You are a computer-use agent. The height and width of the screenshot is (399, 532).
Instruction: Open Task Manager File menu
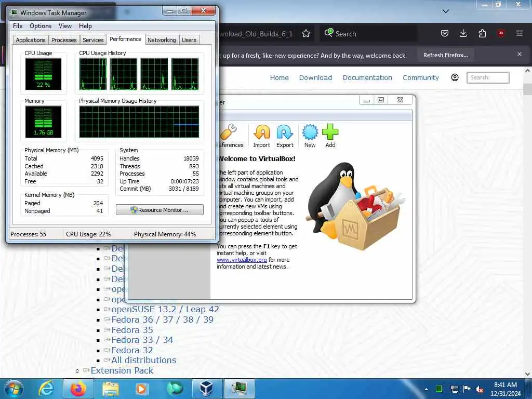point(18,26)
